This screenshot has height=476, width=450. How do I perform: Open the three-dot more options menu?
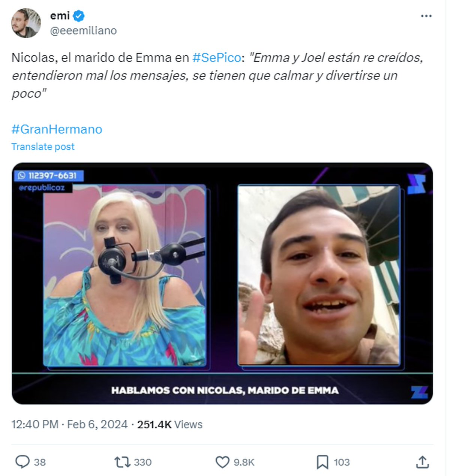(x=425, y=15)
